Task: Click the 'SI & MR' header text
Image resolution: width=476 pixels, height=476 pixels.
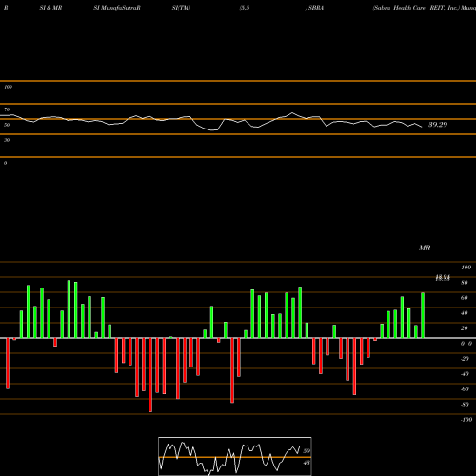Action: click(50, 8)
